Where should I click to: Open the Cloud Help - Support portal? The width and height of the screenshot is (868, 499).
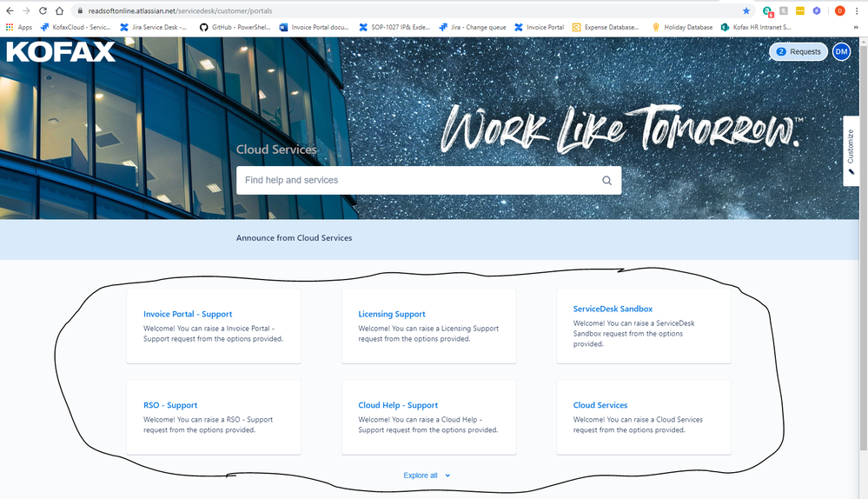[429, 417]
